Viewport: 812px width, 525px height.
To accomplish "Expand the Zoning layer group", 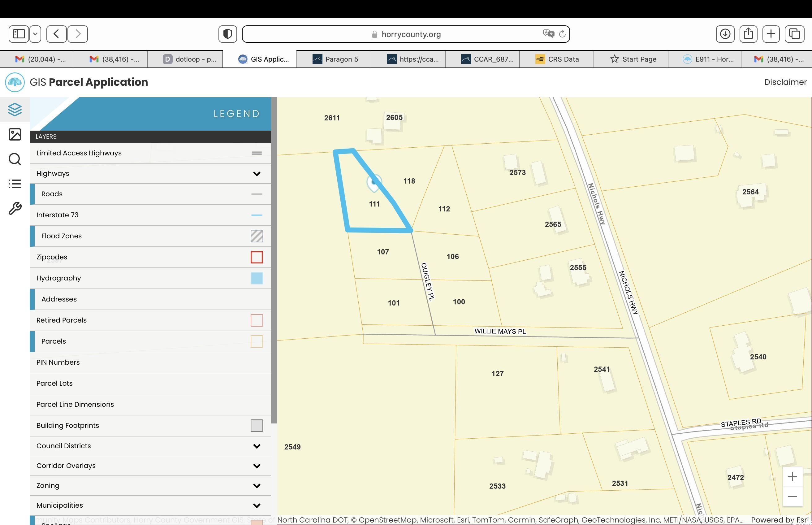I will (x=257, y=486).
